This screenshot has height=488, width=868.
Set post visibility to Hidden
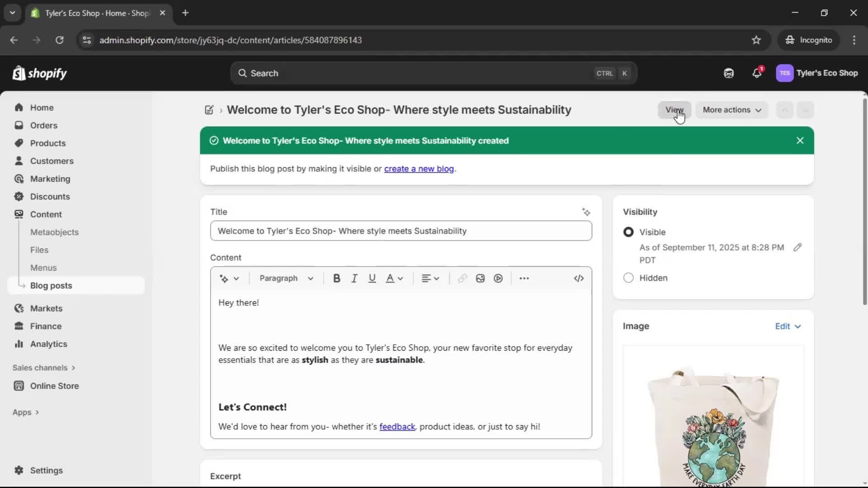[629, 278]
